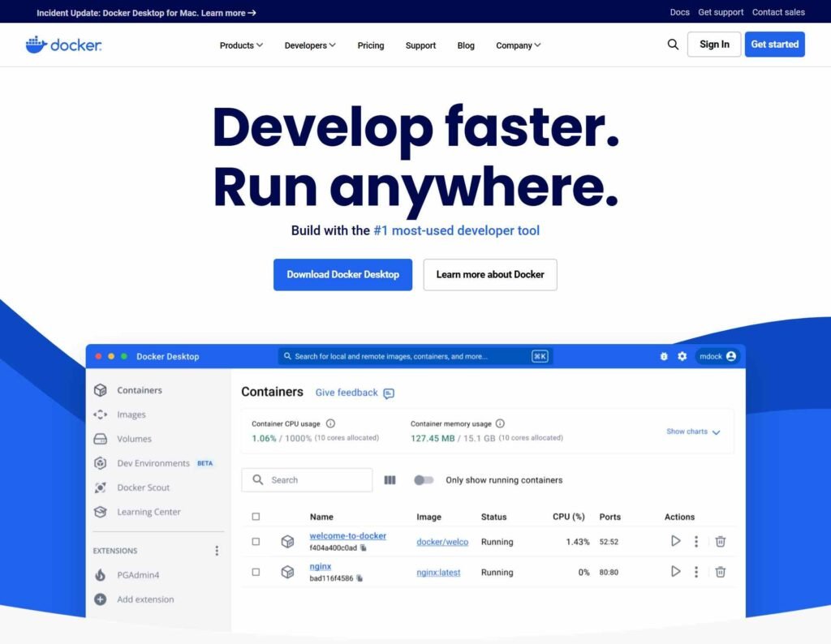This screenshot has width=831, height=644.
Task: Toggle Only show running containers switch
Action: click(424, 480)
